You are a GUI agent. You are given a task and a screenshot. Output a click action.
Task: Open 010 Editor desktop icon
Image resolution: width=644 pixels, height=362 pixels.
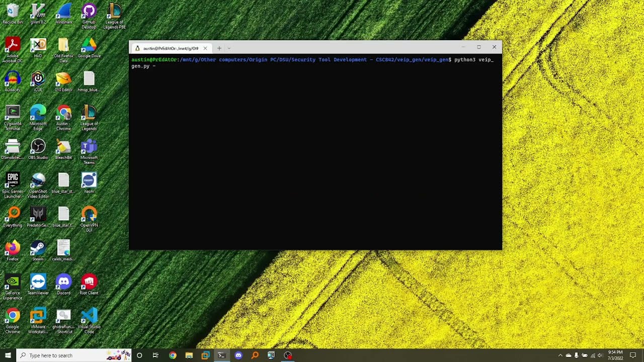click(63, 81)
